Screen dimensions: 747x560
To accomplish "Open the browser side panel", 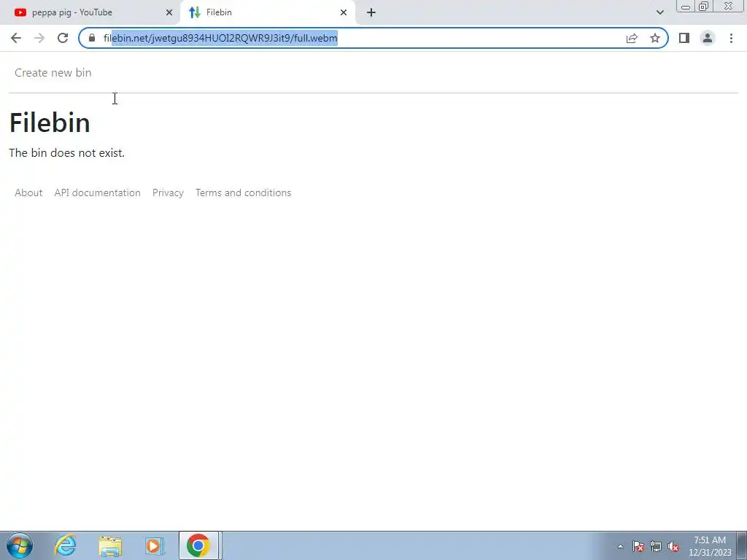I will point(684,38).
